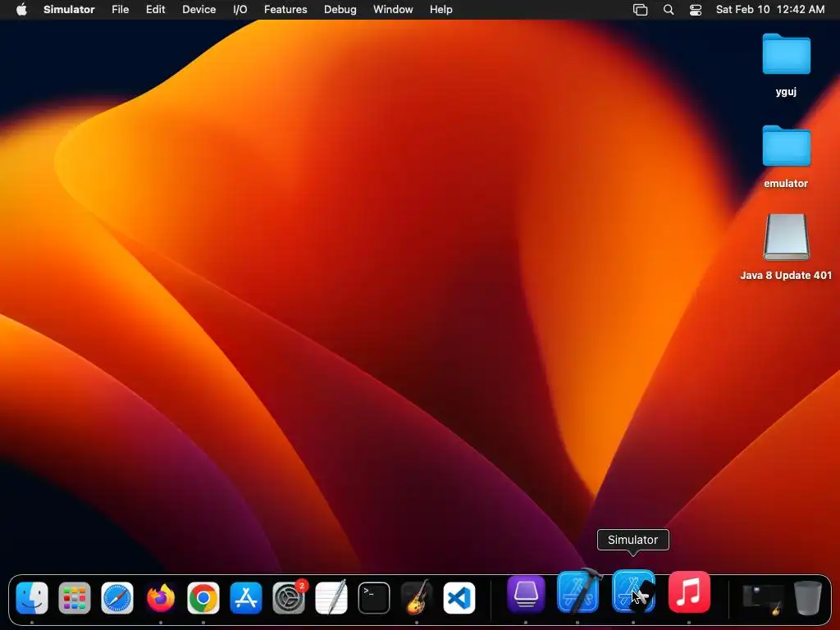Viewport: 840px width, 630px height.
Task: Open GarageBand guitar icon in Dock
Action: (416, 597)
